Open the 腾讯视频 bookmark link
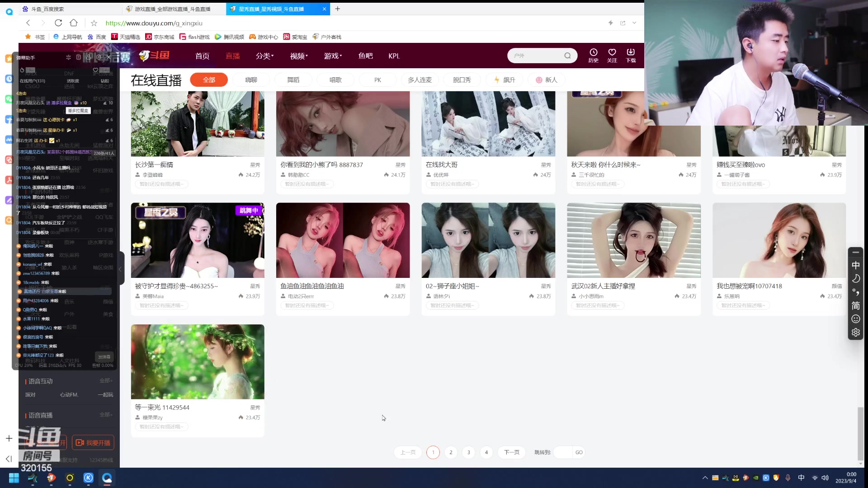This screenshot has width=868, height=488. point(229,37)
